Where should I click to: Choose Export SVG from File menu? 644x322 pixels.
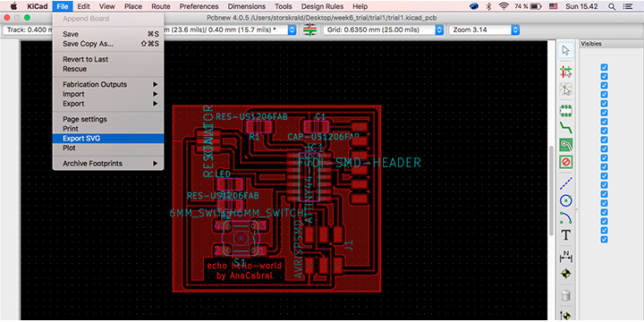coord(108,139)
